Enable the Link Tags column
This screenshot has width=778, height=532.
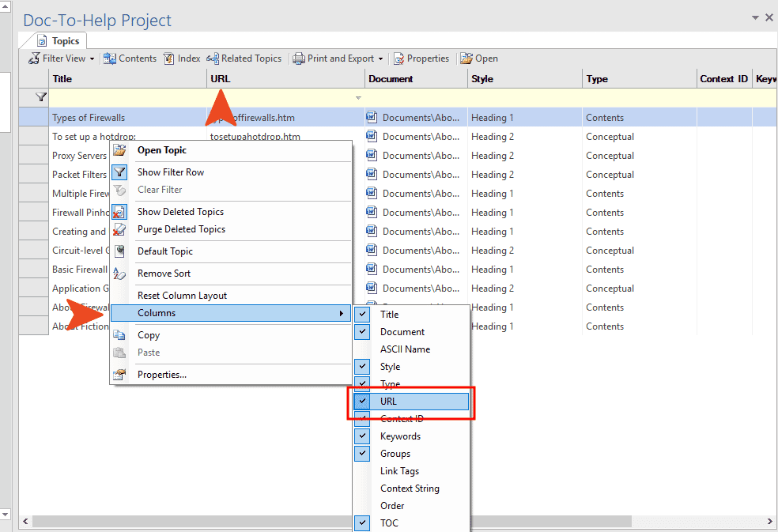click(x=399, y=471)
